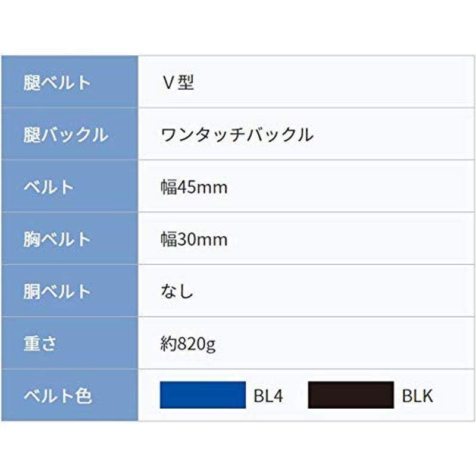Click the empty area right of V型
Screen dimensions: 476x476
tap(334, 82)
